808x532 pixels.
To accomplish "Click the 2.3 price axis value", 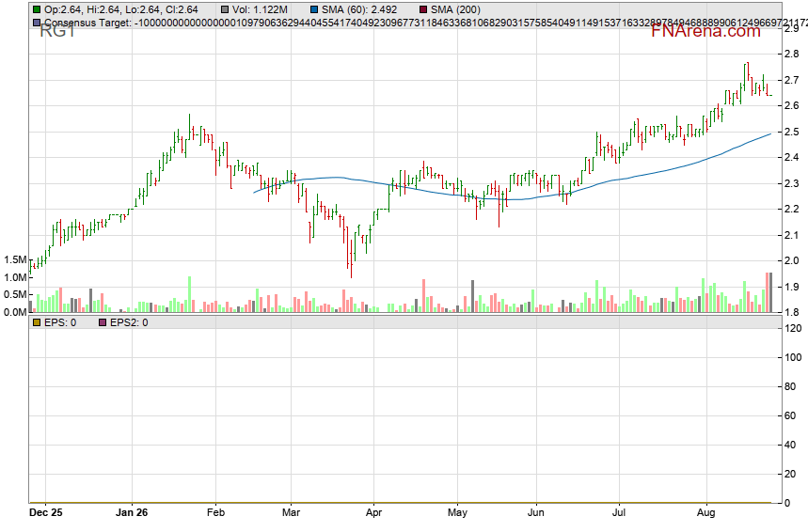I will tap(791, 183).
